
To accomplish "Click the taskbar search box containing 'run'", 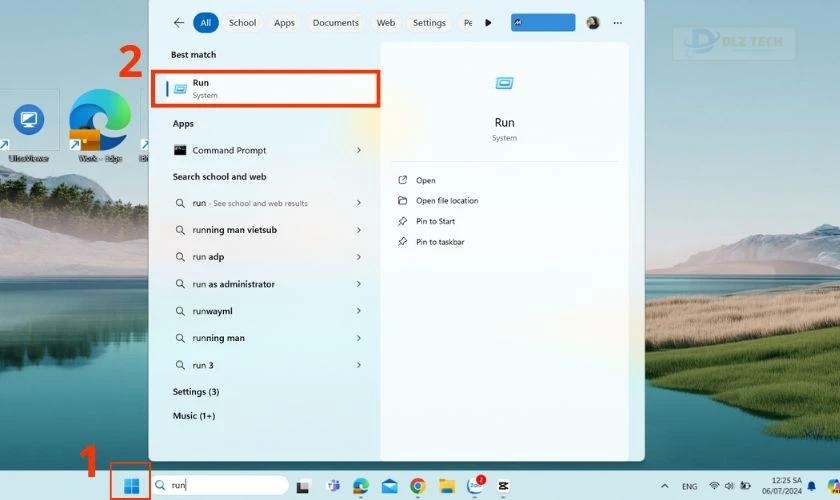I will pyautogui.click(x=225, y=486).
